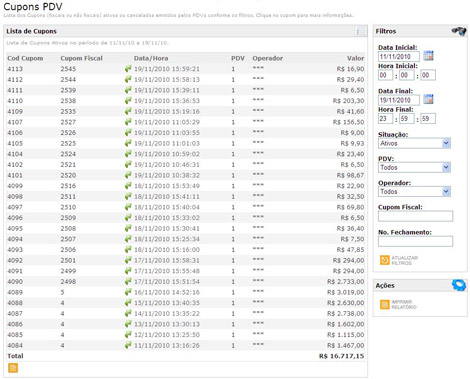This screenshot has width=470, height=379.
Task: Click the Cupom Fiscal filter input
Action: point(415,216)
